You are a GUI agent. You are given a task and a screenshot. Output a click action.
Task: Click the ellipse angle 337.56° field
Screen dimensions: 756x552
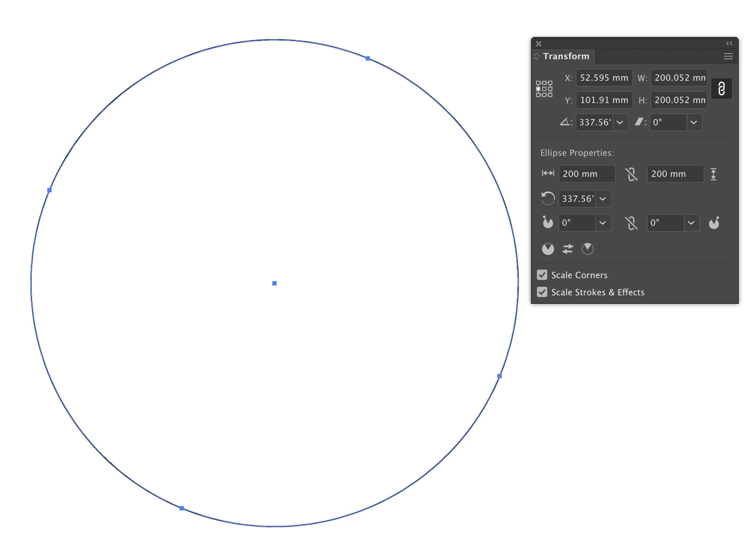(577, 199)
